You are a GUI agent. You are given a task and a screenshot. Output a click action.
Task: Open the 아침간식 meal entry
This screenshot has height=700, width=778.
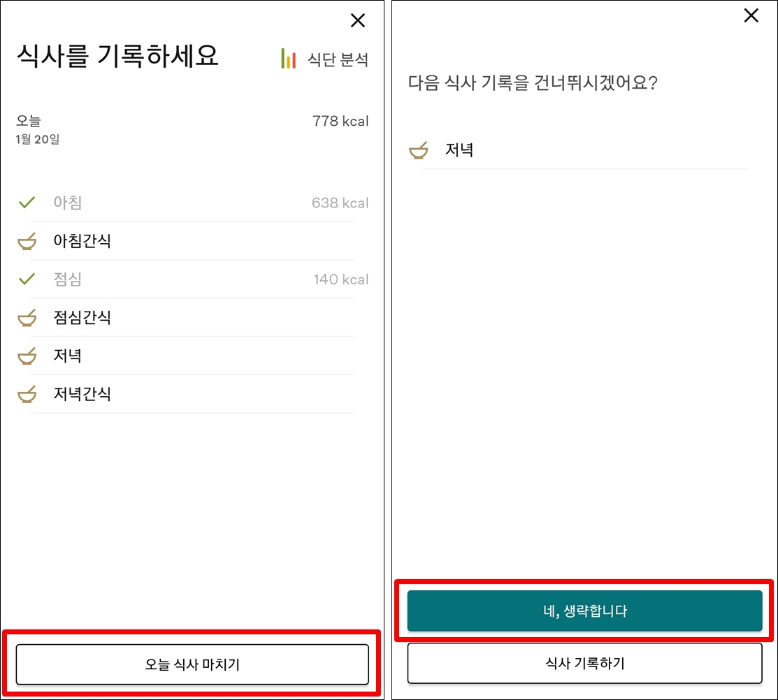point(82,242)
